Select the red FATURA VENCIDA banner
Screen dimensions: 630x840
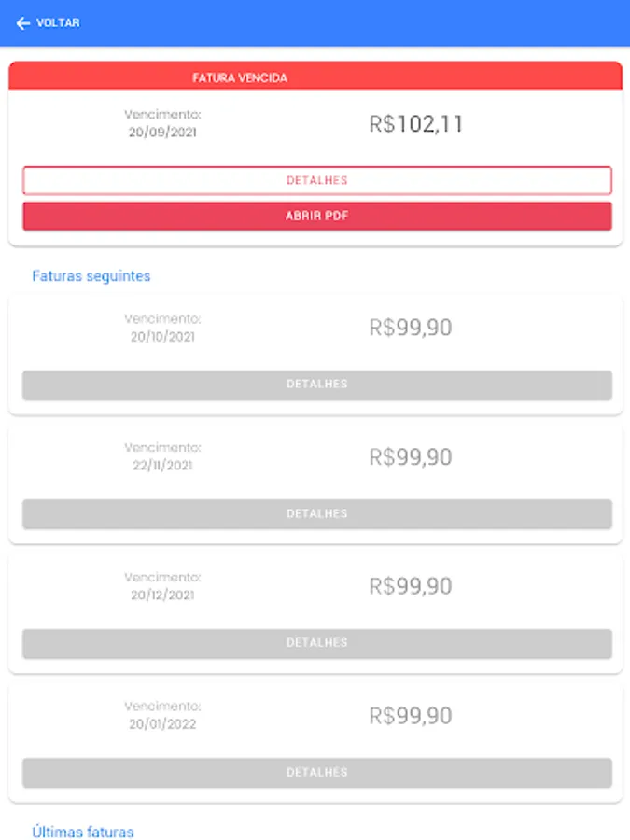[315, 77]
